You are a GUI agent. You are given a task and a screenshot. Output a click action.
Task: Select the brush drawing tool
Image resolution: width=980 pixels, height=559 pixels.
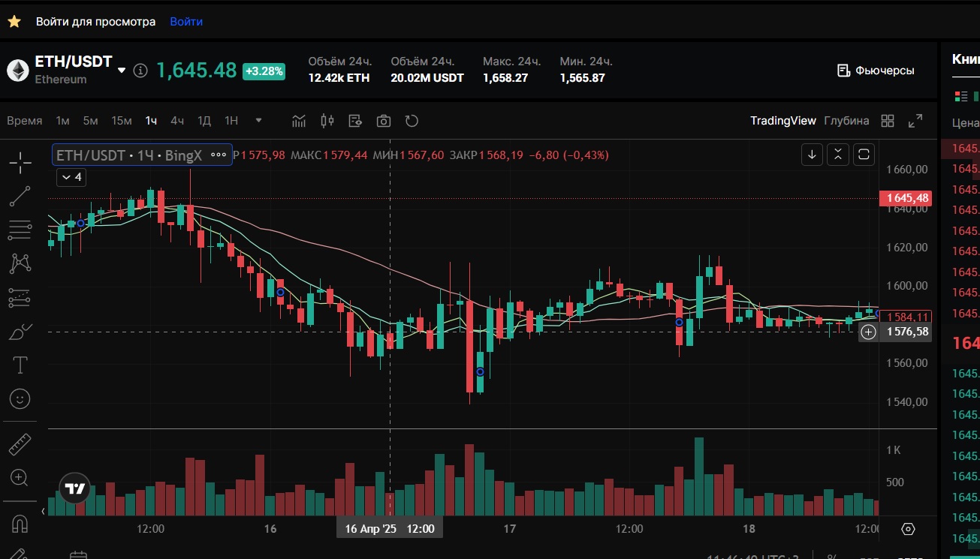[20, 332]
